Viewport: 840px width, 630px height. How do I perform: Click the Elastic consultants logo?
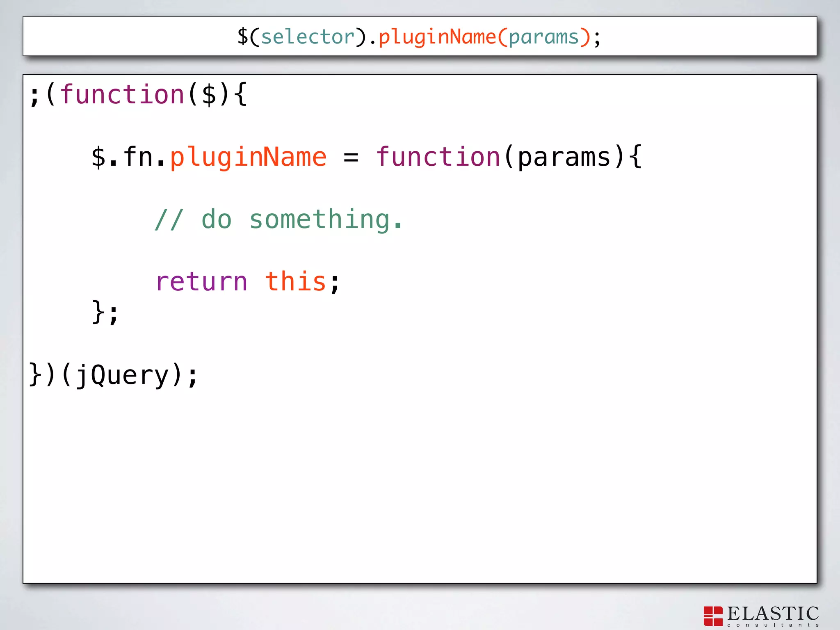click(x=761, y=616)
